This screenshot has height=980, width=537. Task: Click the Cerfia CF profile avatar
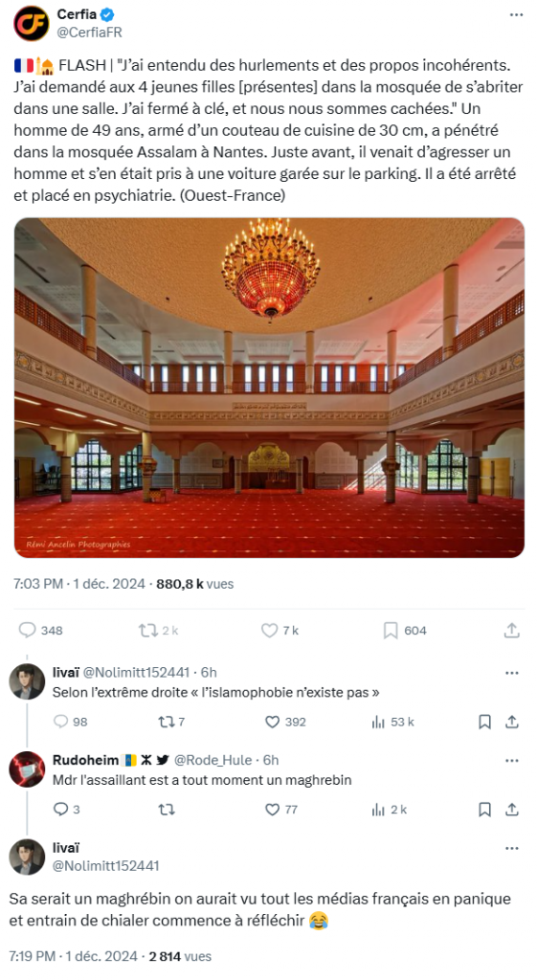32,23
